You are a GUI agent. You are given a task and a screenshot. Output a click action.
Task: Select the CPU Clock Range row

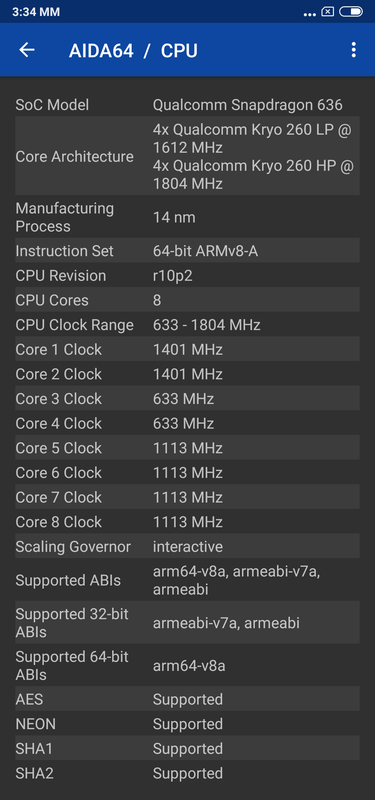(x=187, y=324)
